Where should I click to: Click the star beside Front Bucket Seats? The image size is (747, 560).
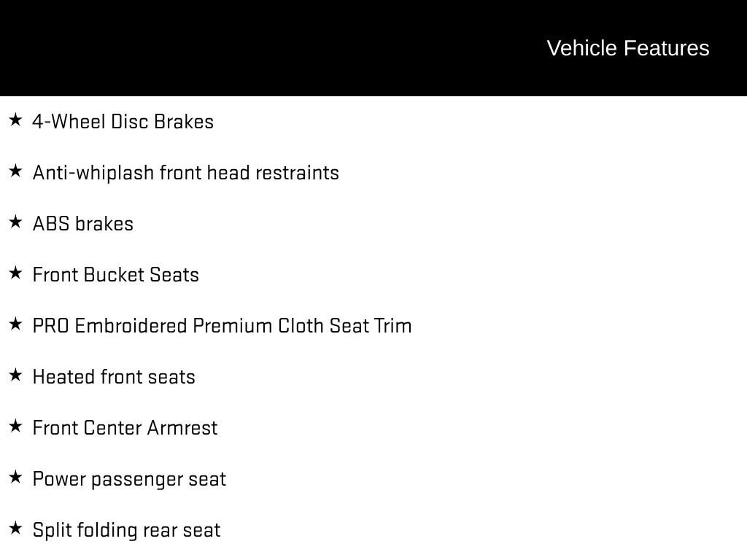tap(15, 273)
